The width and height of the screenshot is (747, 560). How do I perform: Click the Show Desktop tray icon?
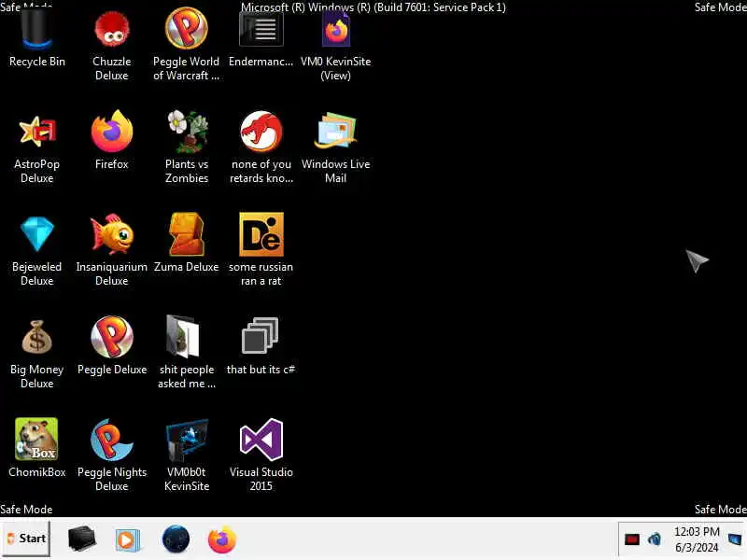(736, 539)
